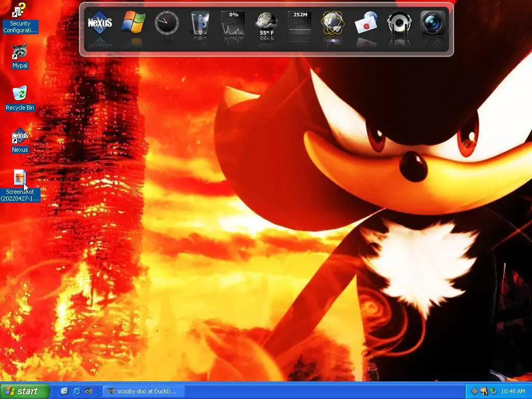Launch Internet Explorer from Quick Launch
The width and height of the screenshot is (532, 399).
click(77, 391)
